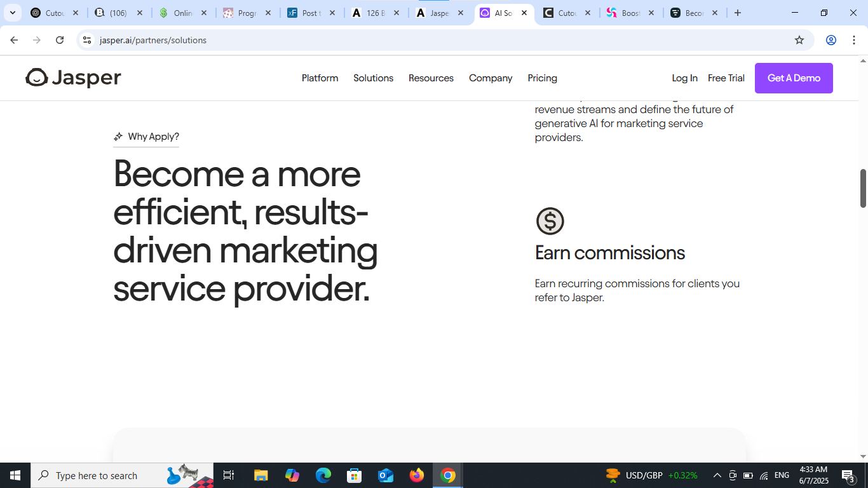Open the Windows Start menu

[x=15, y=475]
